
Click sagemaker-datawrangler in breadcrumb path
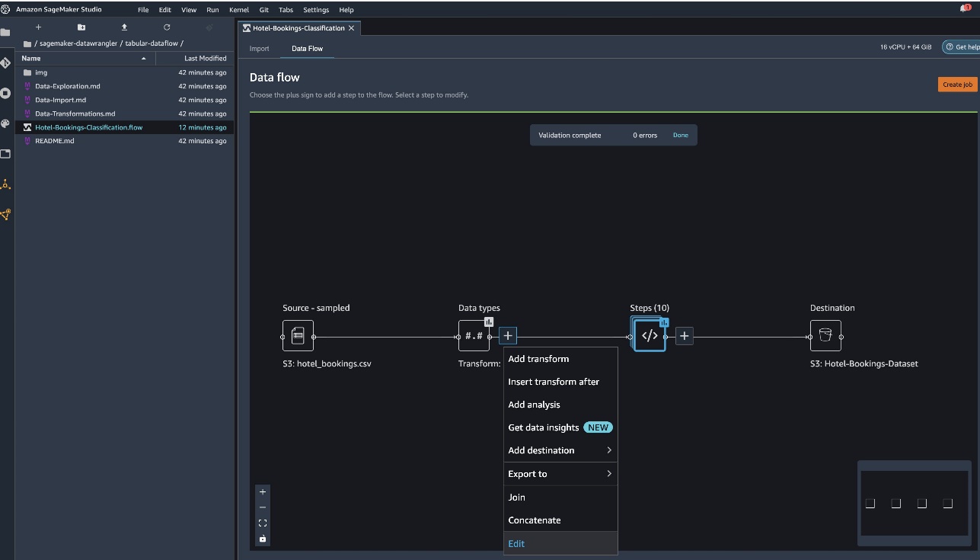[80, 43]
